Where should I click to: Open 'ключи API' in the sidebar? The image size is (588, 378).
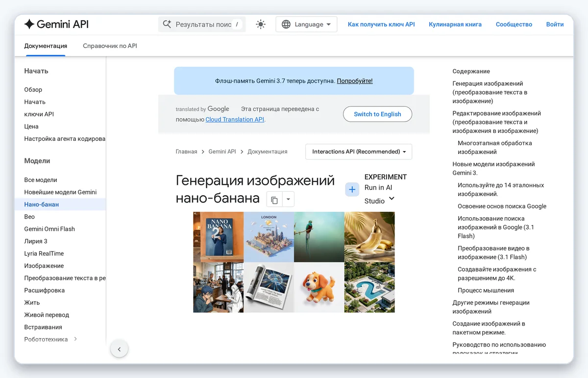[39, 114]
